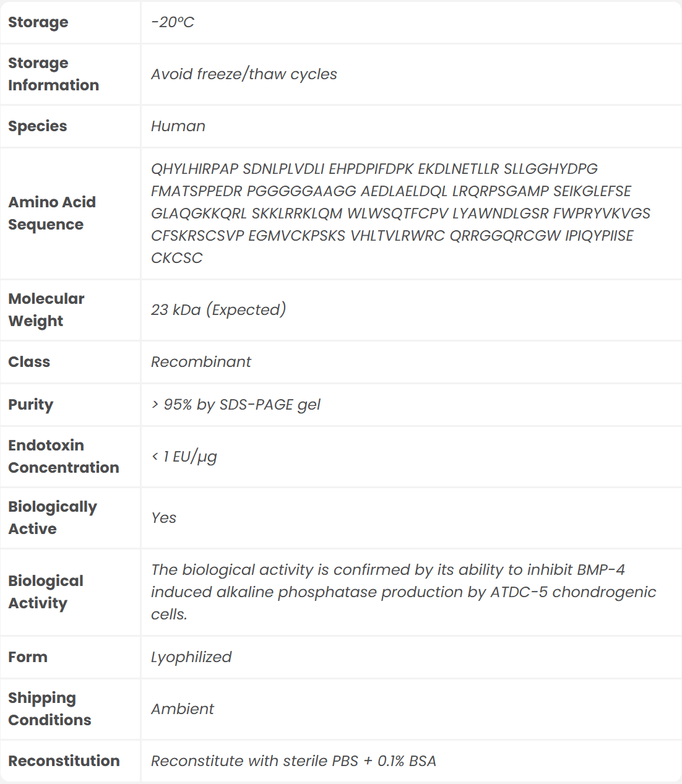Screen dimensions: 682x784
Task: Click the Shipping Conditions label
Action: click(x=50, y=709)
